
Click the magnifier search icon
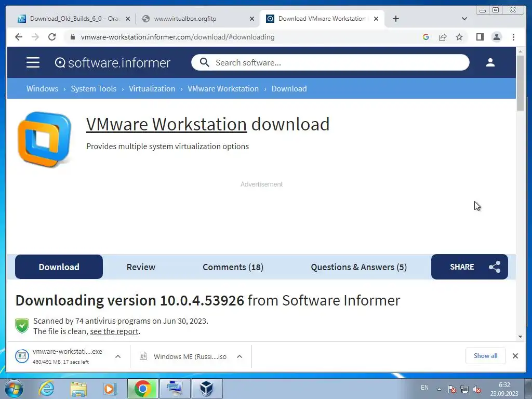204,62
